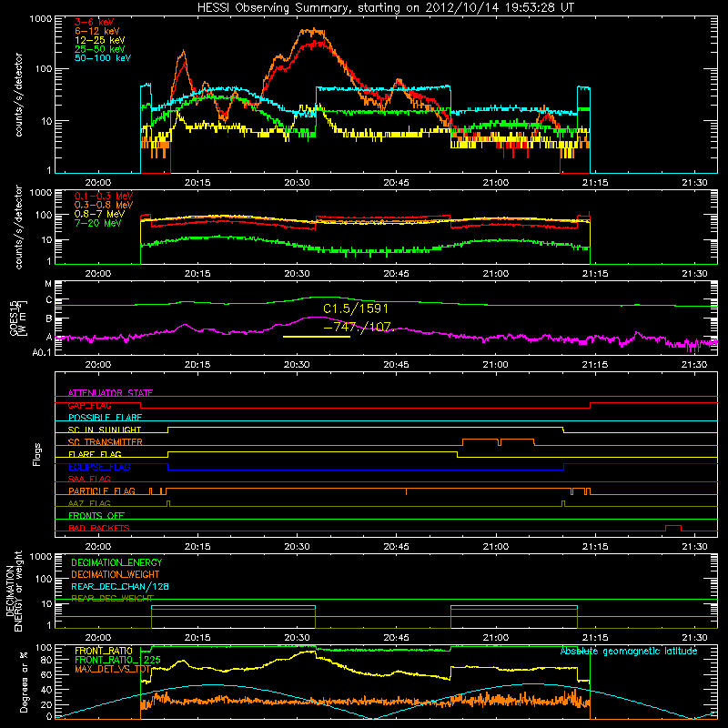
Task: Select the red 3-6 keV legend label
Action: pos(94,22)
